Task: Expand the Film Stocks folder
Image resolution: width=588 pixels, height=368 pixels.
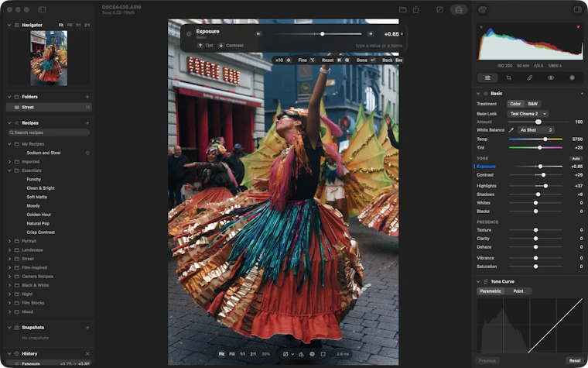Action: click(9, 303)
